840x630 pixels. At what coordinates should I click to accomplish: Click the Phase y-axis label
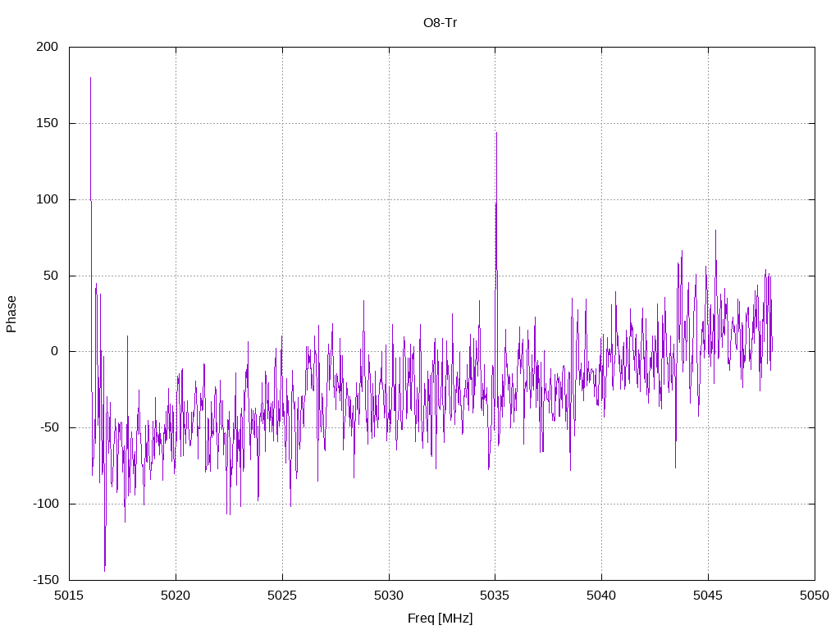(11, 314)
